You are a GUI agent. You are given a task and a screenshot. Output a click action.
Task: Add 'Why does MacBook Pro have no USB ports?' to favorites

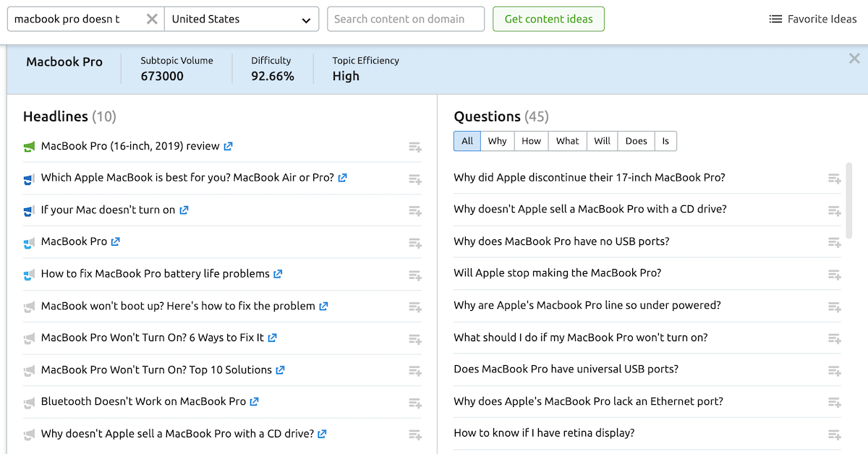pos(834,241)
